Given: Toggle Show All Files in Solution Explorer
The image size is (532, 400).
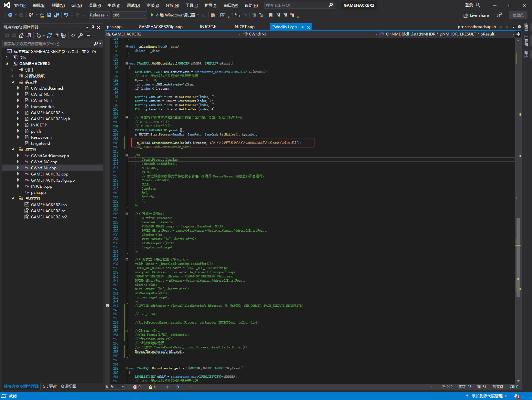Looking at the screenshot, I should pyautogui.click(x=64, y=35).
